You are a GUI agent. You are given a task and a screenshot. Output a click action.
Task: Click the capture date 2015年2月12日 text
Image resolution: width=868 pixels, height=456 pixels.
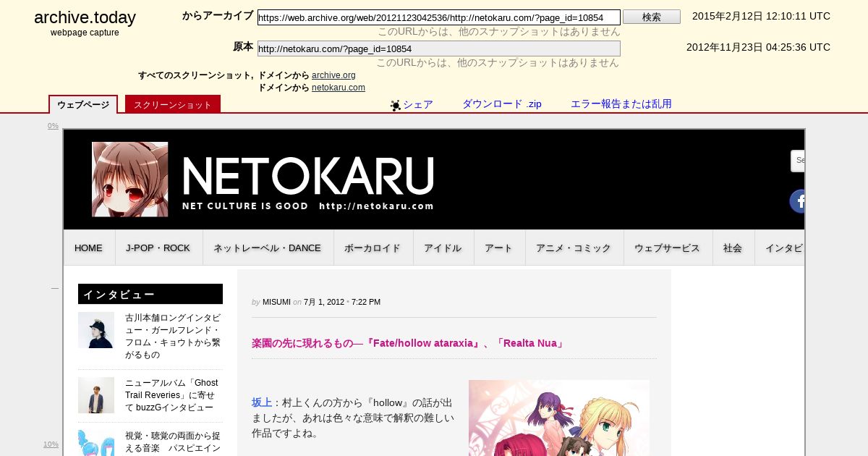[761, 16]
